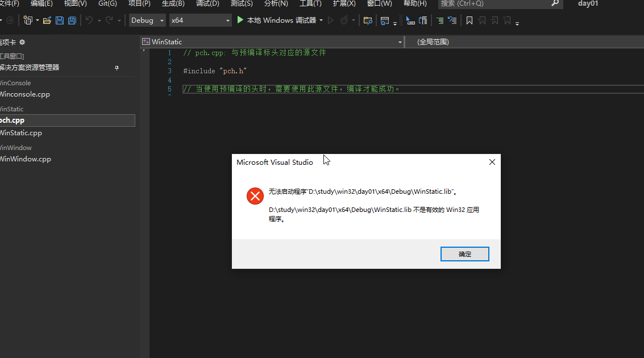Open the 帮助(H) menu
Image resolution: width=644 pixels, height=358 pixels.
415,3
